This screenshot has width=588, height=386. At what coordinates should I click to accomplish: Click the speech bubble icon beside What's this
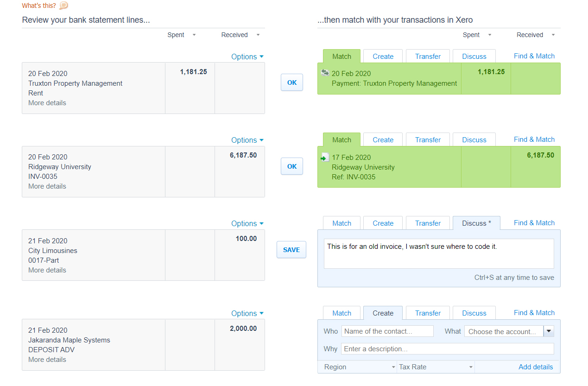coord(64,6)
